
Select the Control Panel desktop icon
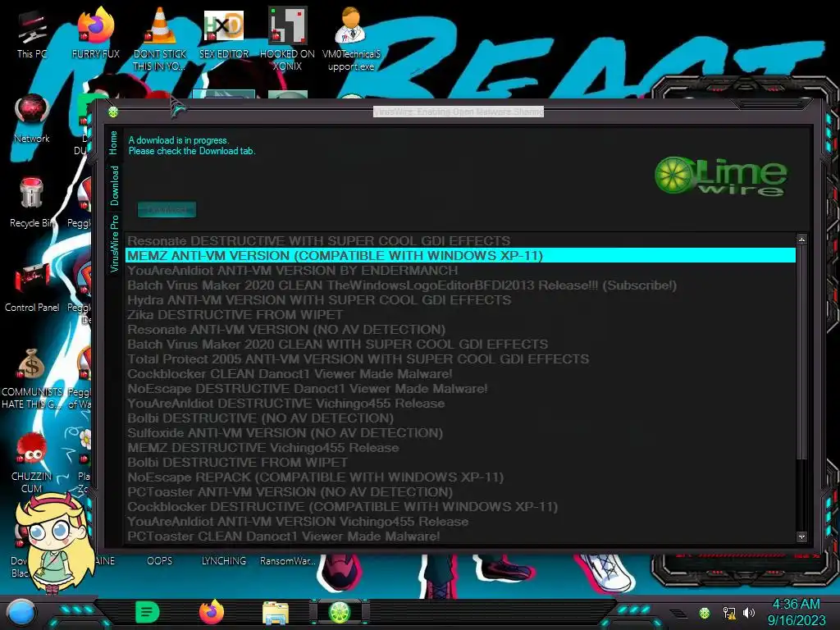coord(32,288)
